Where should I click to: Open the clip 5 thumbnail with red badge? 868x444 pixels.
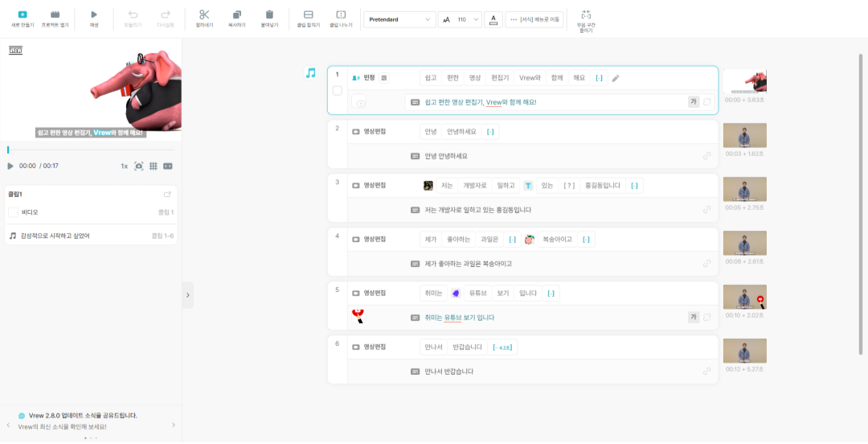[x=745, y=297]
